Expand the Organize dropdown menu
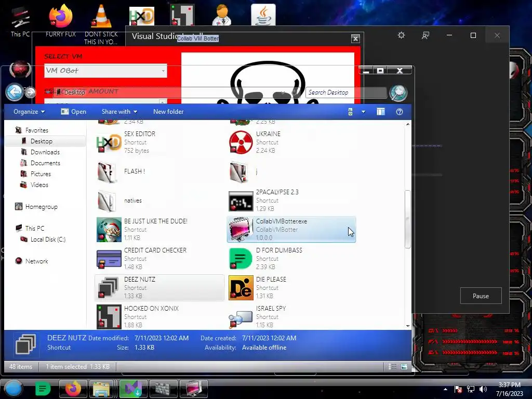The image size is (532, 399). click(x=29, y=112)
